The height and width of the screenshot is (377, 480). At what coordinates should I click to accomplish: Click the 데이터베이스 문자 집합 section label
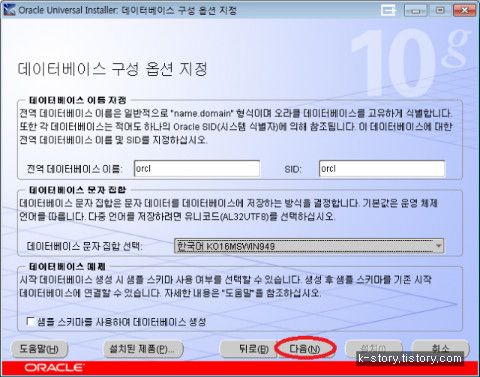click(77, 190)
